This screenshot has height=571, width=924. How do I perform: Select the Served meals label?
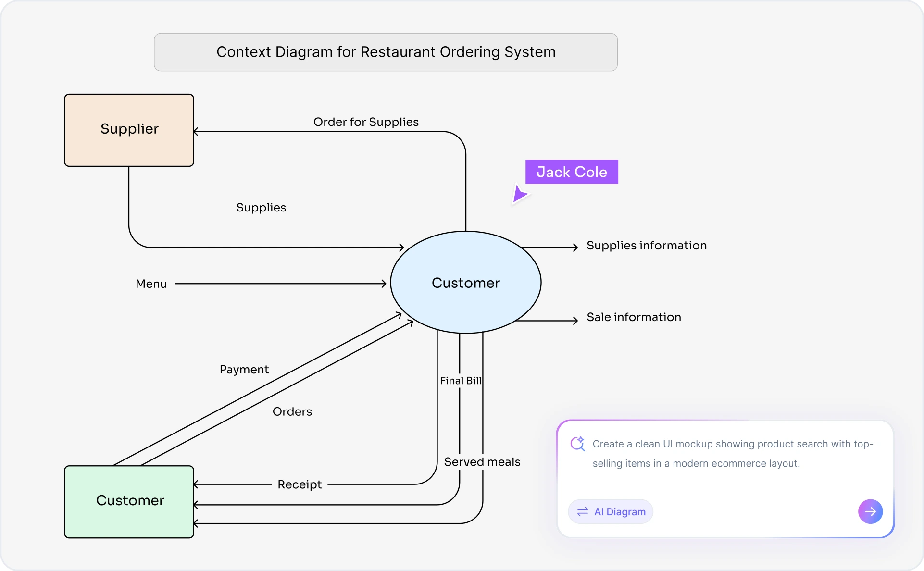pyautogui.click(x=482, y=461)
